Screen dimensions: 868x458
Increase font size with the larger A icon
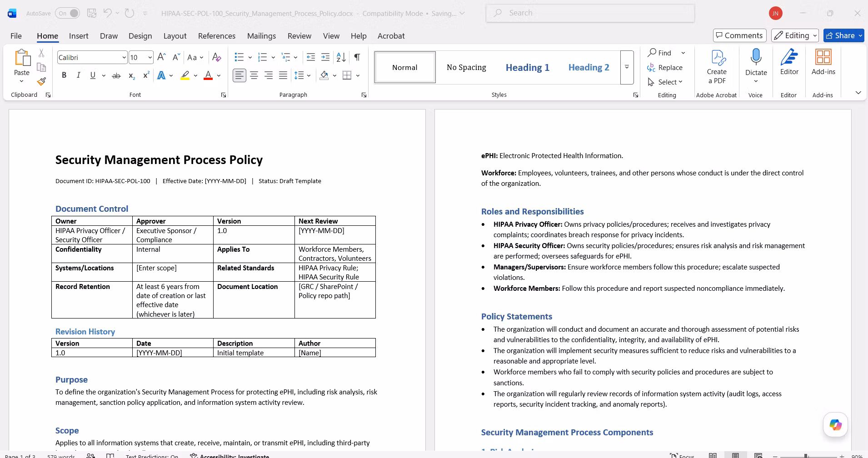point(161,57)
